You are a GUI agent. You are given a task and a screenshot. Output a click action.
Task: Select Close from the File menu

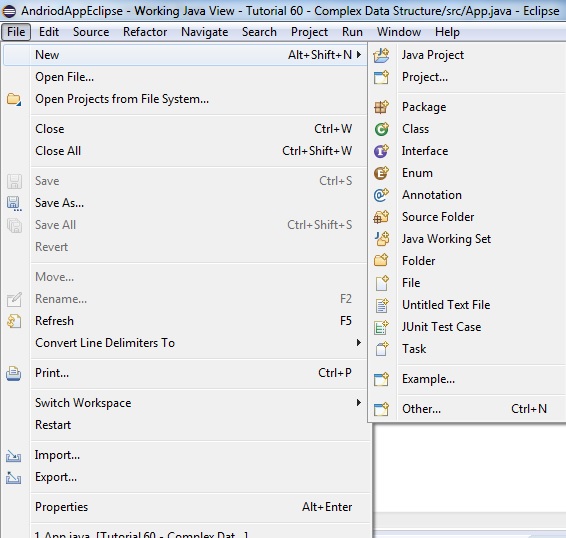click(186, 129)
